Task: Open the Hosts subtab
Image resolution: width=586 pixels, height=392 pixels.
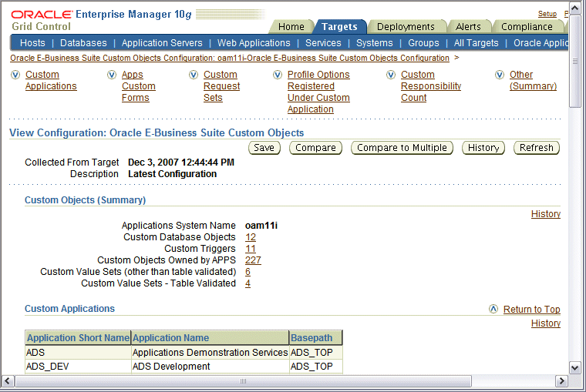Action: (32, 43)
